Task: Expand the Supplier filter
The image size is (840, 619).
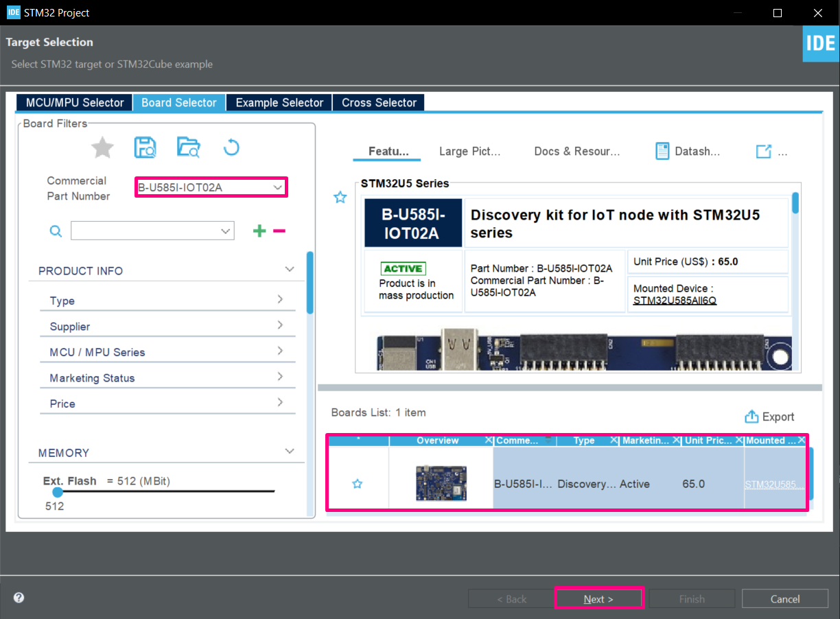Action: (289, 325)
